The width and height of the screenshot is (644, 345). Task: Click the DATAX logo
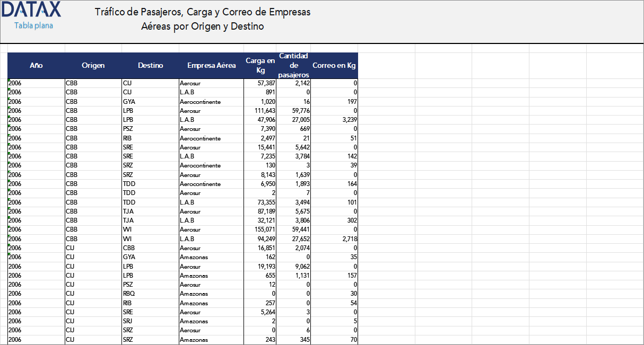tap(31, 10)
